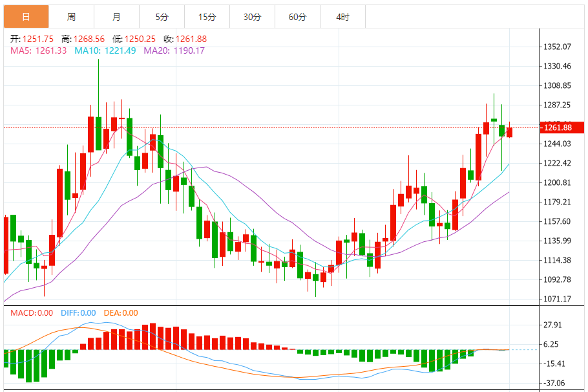Click the 1071.17 price axis label
The width and height of the screenshot is (588, 392).
(x=557, y=299)
